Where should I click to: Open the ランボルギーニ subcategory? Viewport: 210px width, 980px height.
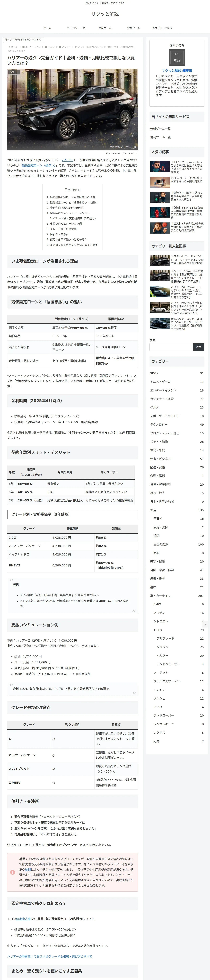pos(178,724)
